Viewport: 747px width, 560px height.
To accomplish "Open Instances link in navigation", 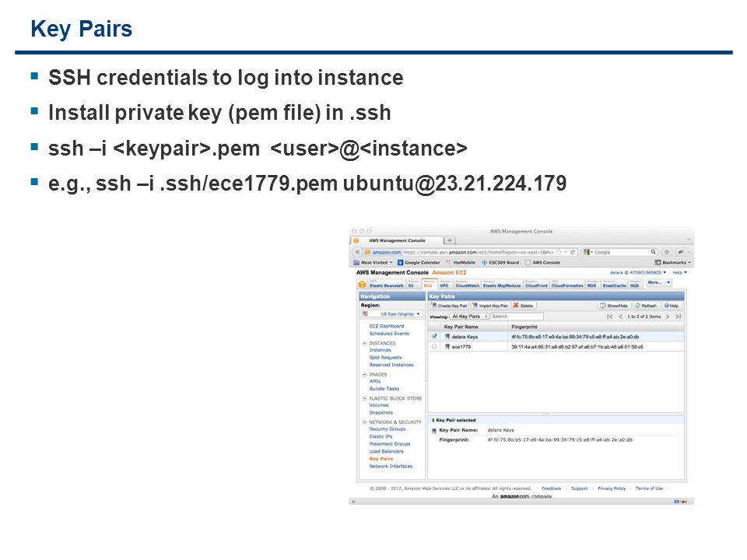I will tap(381, 350).
